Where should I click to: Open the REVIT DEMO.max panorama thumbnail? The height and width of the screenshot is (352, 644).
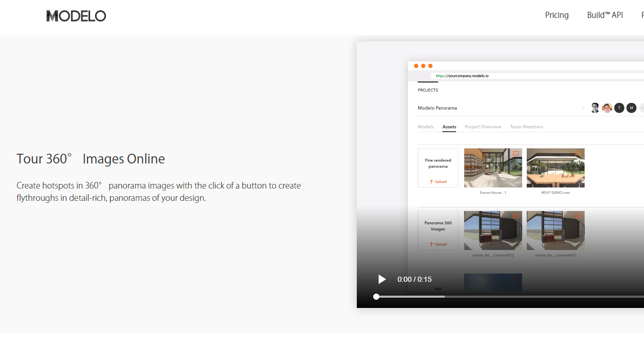555,168
